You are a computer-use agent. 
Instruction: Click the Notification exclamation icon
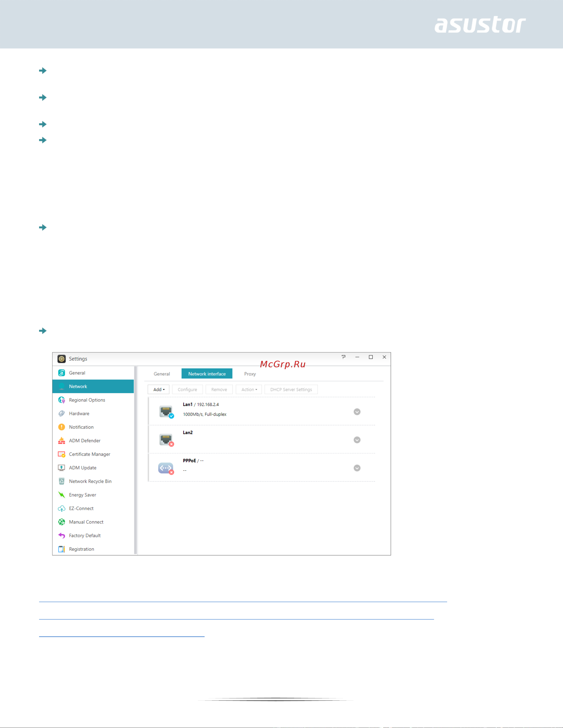61,427
